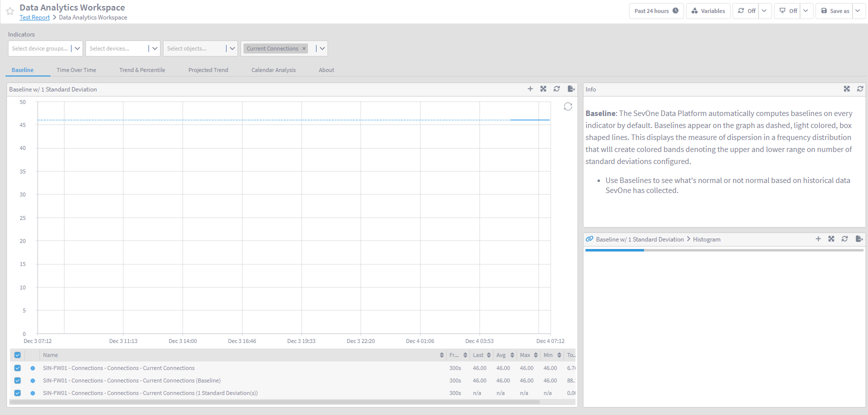Click the Save as button
868x415 pixels.
(834, 11)
